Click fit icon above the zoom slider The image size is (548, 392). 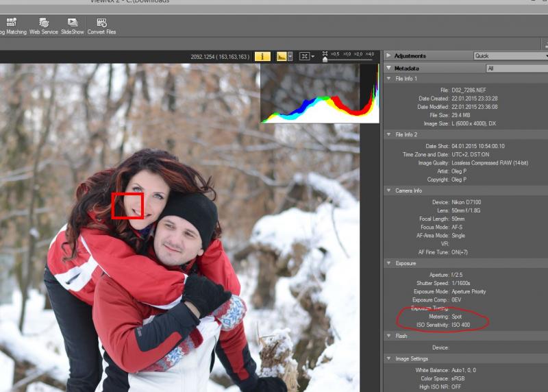click(x=325, y=53)
